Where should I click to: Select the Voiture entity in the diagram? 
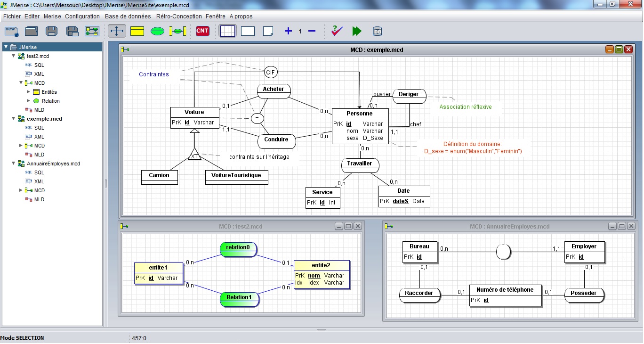(x=194, y=117)
